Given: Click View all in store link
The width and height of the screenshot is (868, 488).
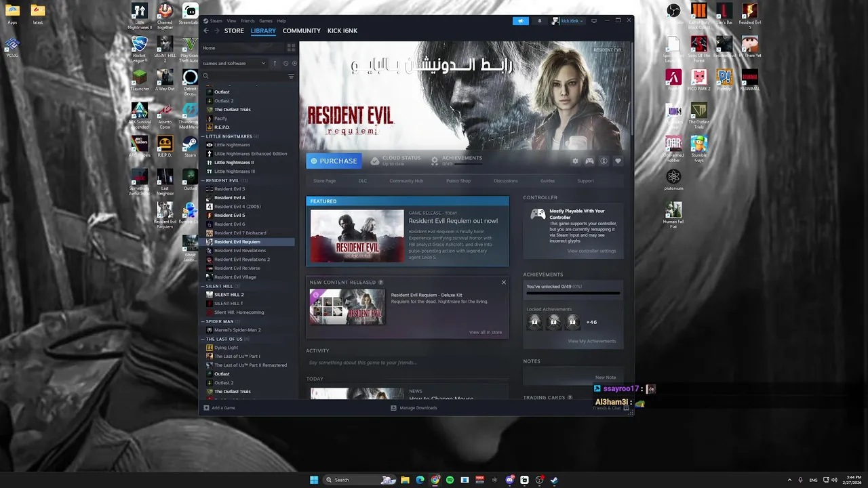Looking at the screenshot, I should coord(486,332).
